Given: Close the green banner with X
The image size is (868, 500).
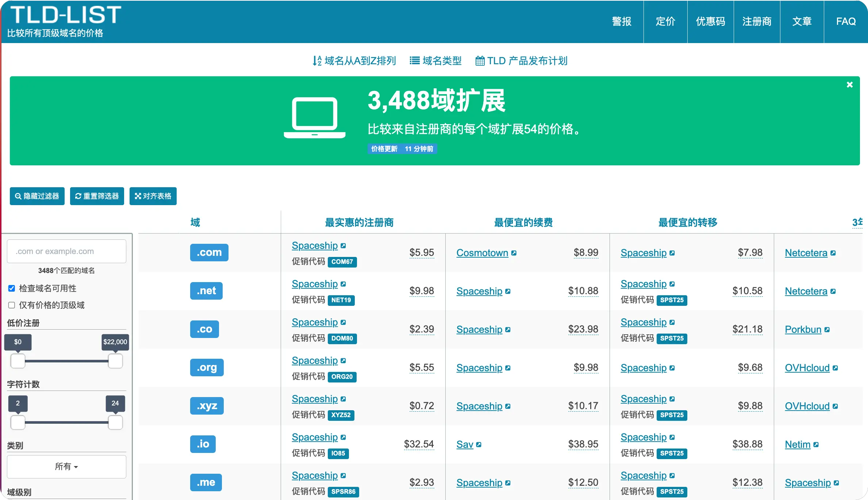Looking at the screenshot, I should (x=849, y=85).
